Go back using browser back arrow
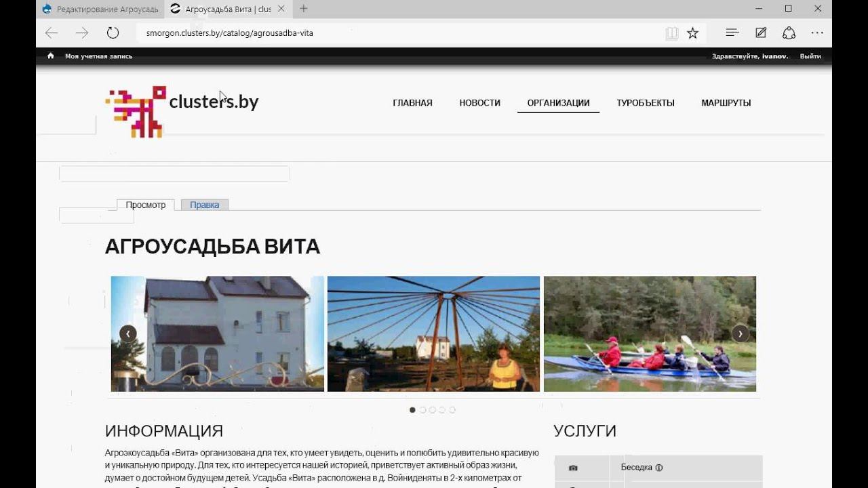This screenshot has width=868, height=488. [x=52, y=33]
